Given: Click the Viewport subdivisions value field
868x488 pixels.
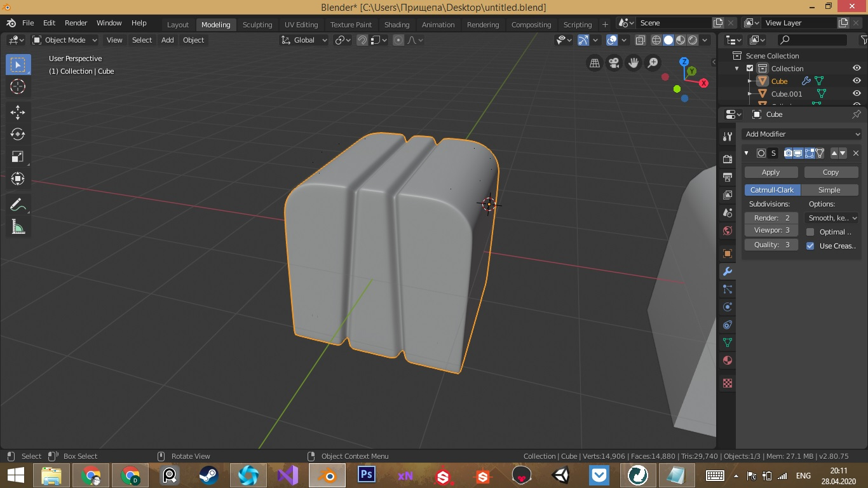Looking at the screenshot, I should (771, 231).
